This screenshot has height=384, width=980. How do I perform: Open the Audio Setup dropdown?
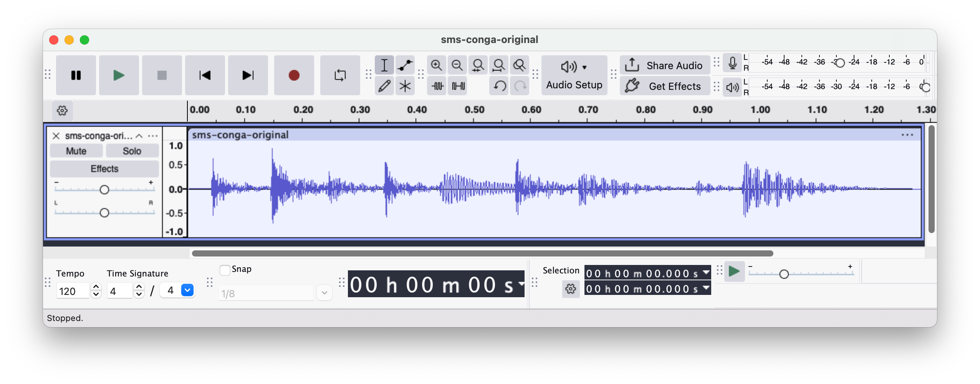[x=574, y=75]
